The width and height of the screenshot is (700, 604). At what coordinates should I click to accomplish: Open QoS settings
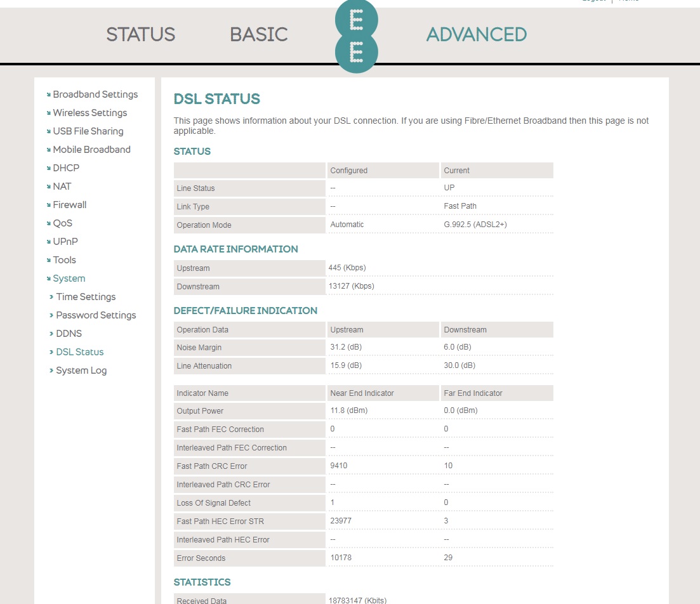[x=62, y=223]
